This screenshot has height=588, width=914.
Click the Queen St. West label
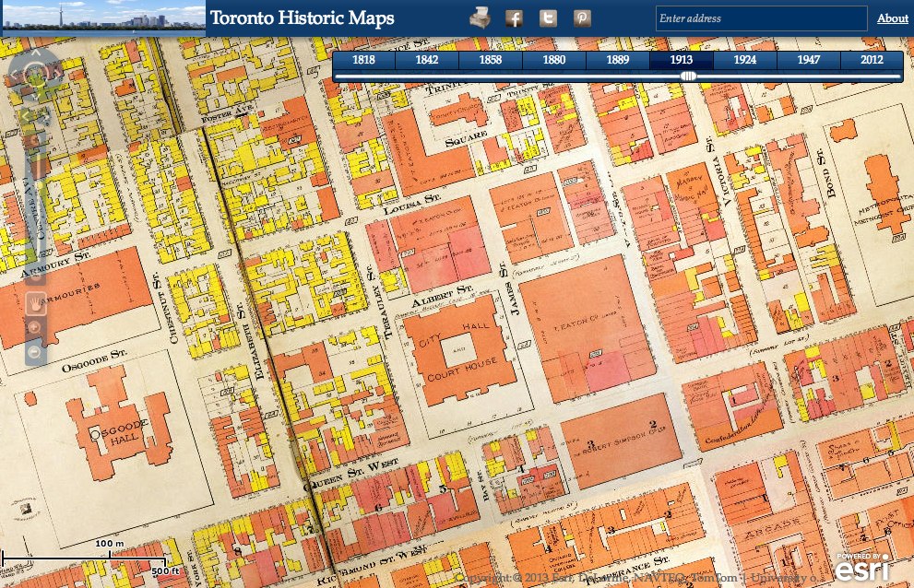pos(350,475)
